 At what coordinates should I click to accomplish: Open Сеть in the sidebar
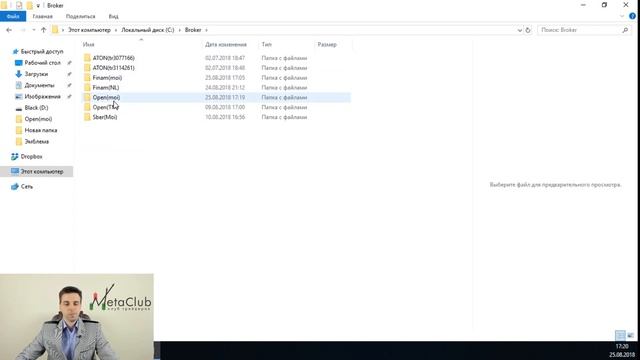click(x=27, y=186)
